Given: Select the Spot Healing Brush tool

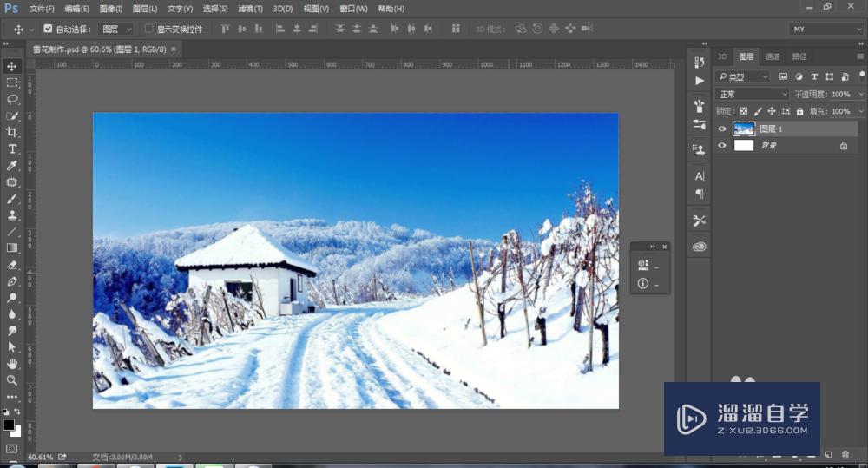Looking at the screenshot, I should [x=11, y=182].
